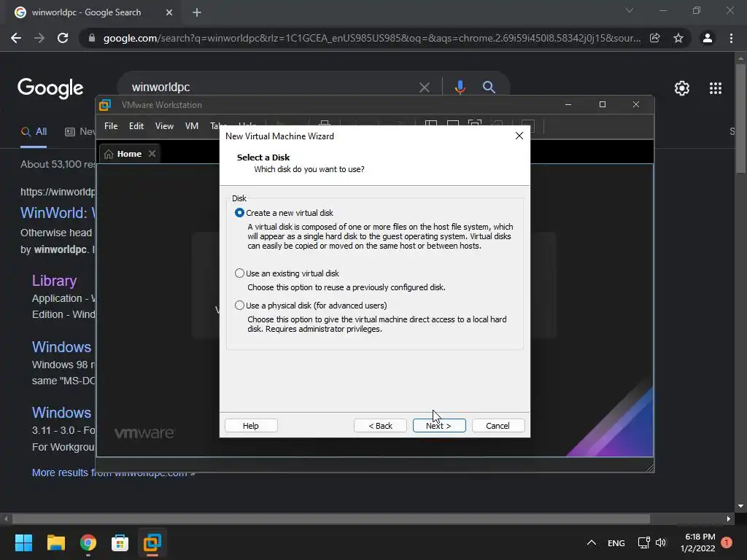The image size is (747, 560).
Task: Open the WinWorld search result title
Action: click(58, 213)
